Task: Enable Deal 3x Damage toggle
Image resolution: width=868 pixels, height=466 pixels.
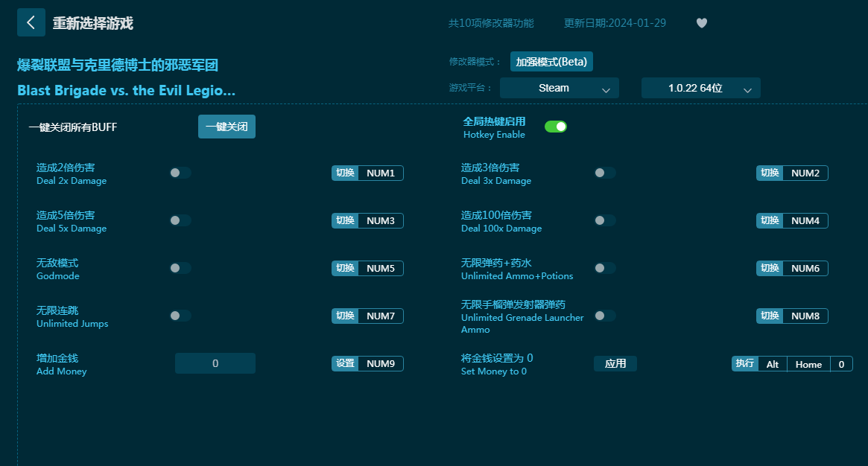Action: pos(604,173)
